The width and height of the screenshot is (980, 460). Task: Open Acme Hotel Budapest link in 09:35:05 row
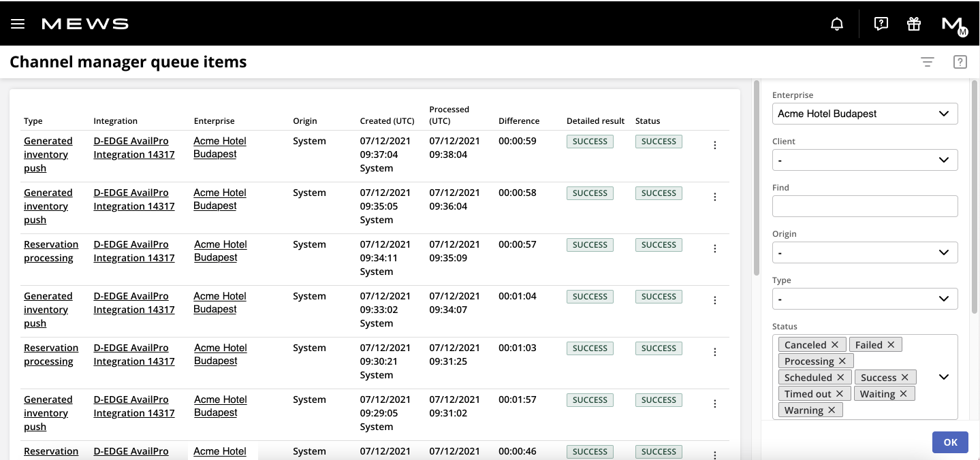220,199
